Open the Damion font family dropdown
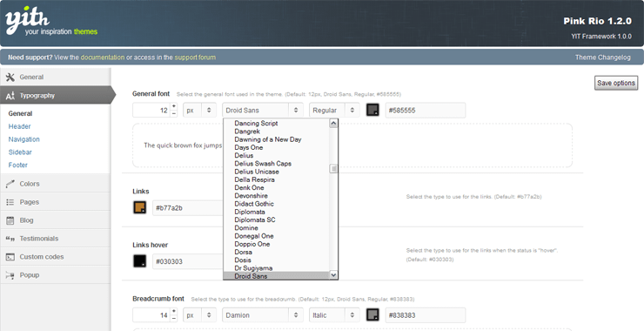 [263, 315]
